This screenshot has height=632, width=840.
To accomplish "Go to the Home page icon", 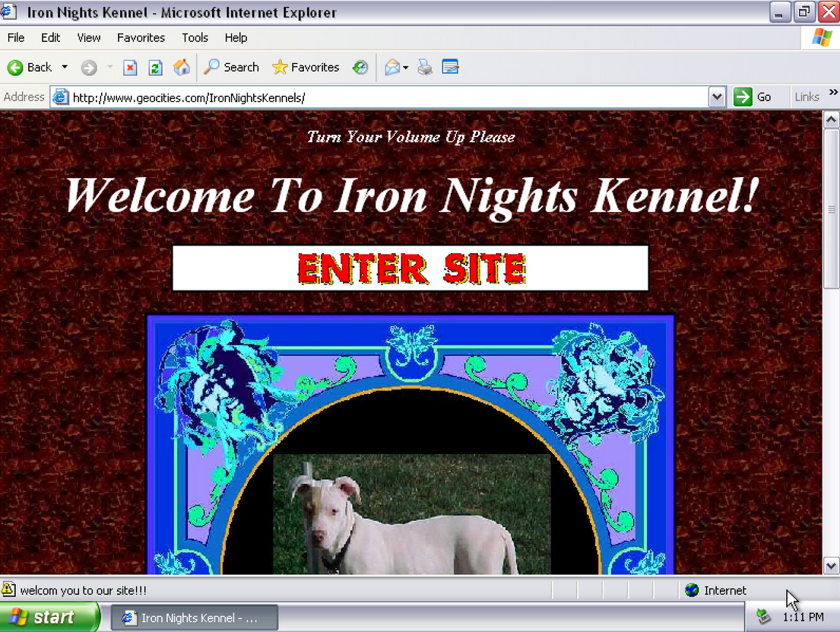I will click(x=182, y=68).
